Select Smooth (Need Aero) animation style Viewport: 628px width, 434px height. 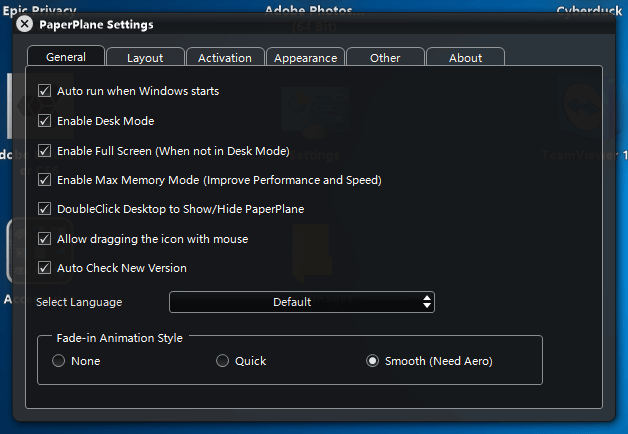(x=373, y=361)
